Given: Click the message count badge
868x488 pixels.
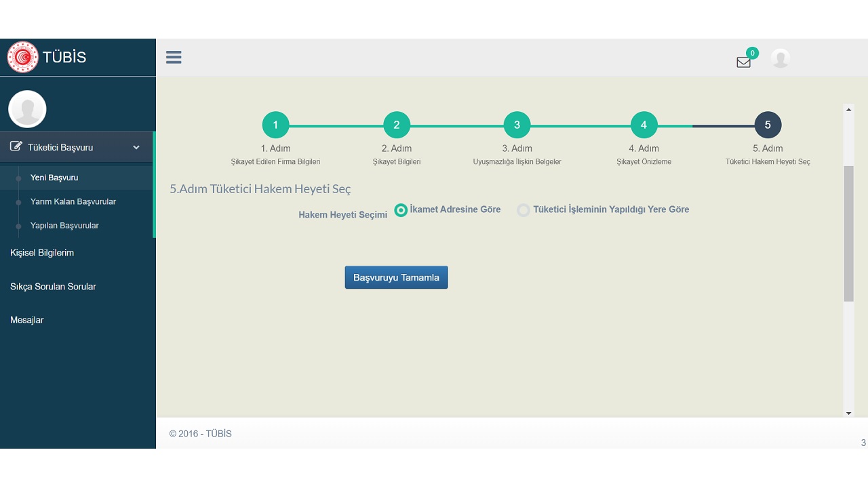Looking at the screenshot, I should (x=752, y=53).
